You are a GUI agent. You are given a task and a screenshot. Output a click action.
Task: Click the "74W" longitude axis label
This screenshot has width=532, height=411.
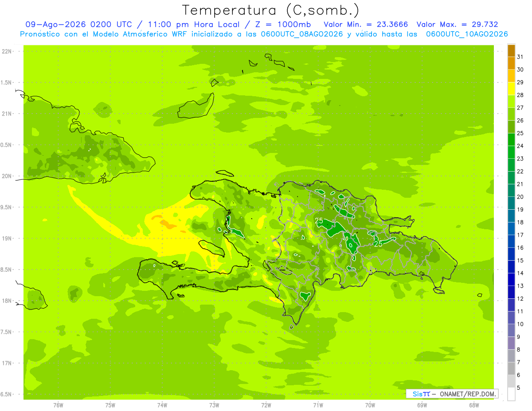[x=162, y=405]
